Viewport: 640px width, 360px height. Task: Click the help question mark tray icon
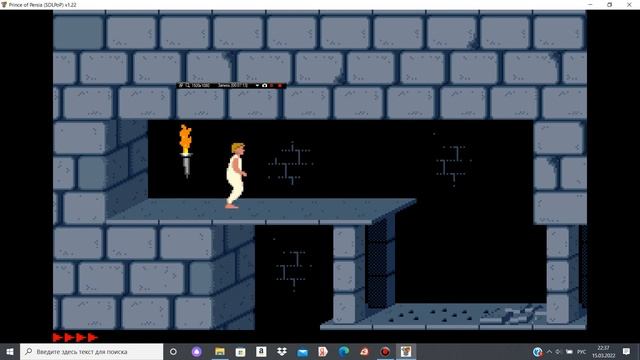click(538, 352)
